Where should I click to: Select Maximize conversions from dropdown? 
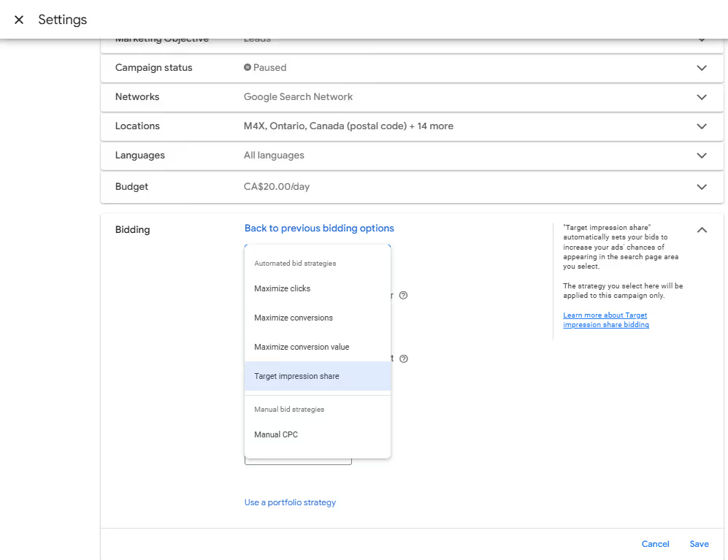[x=294, y=318]
